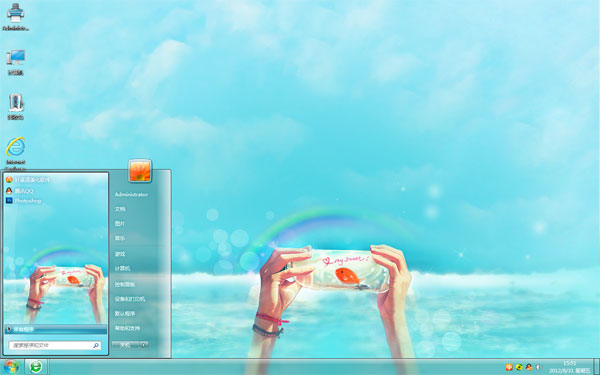
Task: Open 设备和打印机 (Devices and Printers)
Action: pyautogui.click(x=130, y=299)
